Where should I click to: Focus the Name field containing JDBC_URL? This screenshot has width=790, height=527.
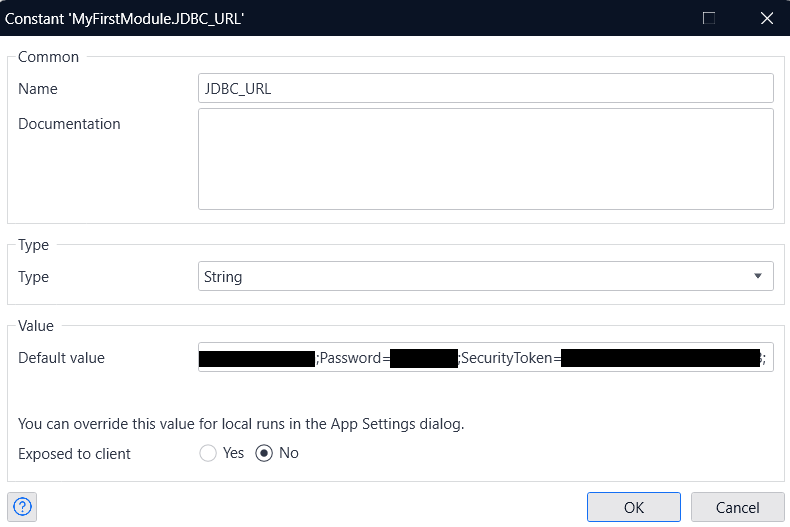coord(485,88)
